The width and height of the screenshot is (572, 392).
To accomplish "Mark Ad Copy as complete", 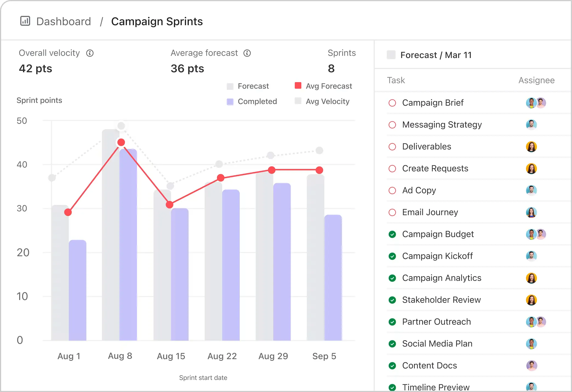I will tap(392, 191).
